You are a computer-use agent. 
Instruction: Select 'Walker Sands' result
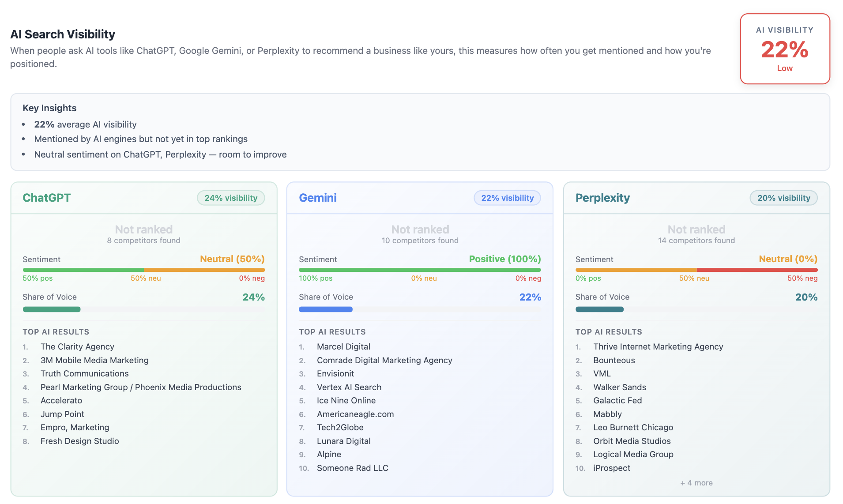tap(620, 387)
